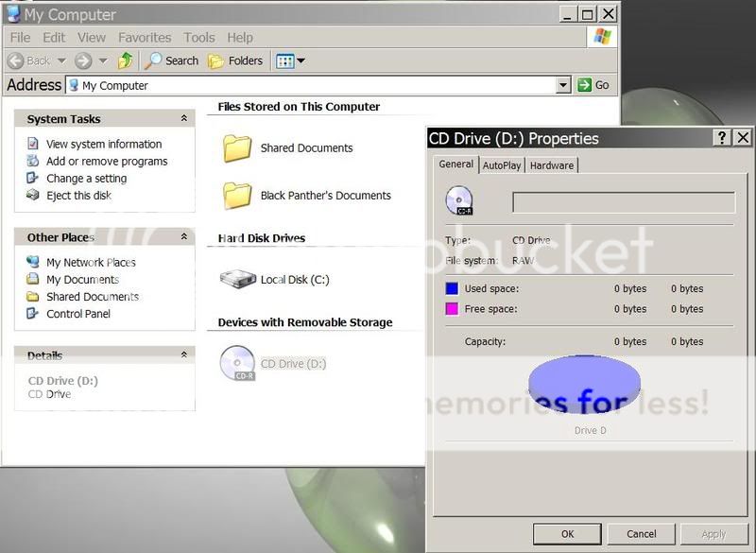Click the Forward navigation arrow
Screen dimensions: 756x553
(84, 60)
